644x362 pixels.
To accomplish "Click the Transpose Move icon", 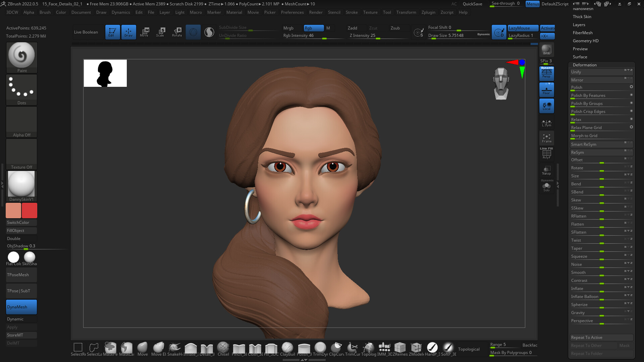I will coord(144,32).
